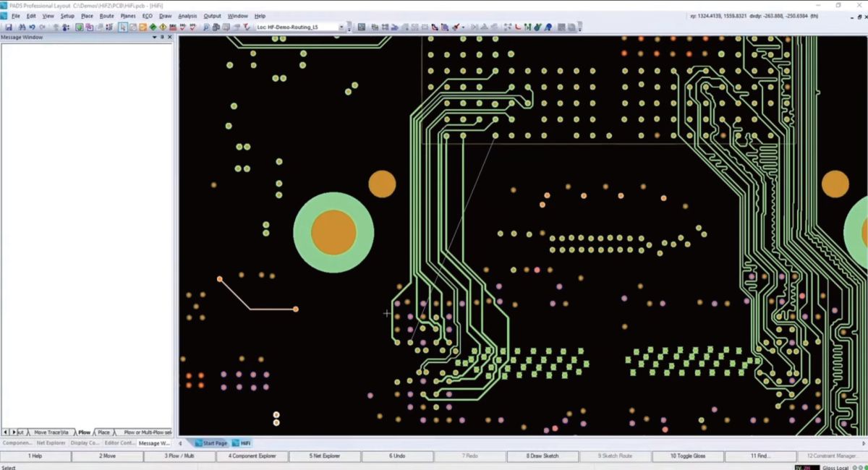Click the Redo arrow toolbar icon
Screen dimensions: 868x470
[42, 27]
